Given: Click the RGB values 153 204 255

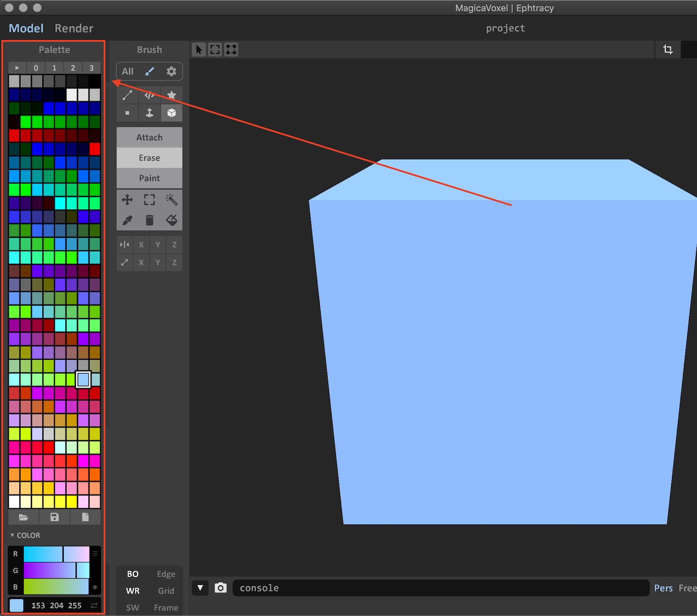Looking at the screenshot, I should [x=56, y=606].
